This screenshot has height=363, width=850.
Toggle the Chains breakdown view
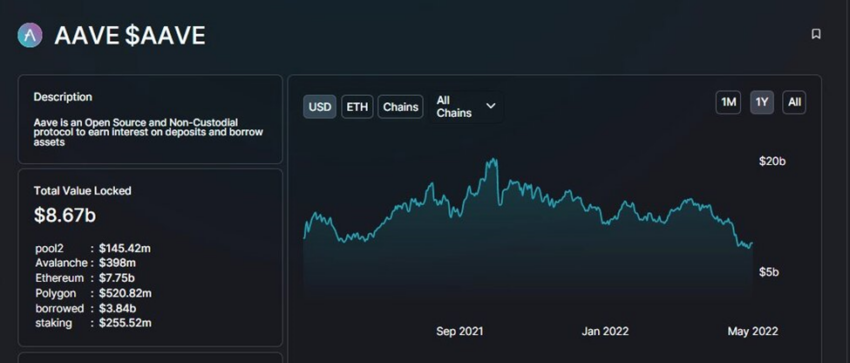tap(401, 107)
